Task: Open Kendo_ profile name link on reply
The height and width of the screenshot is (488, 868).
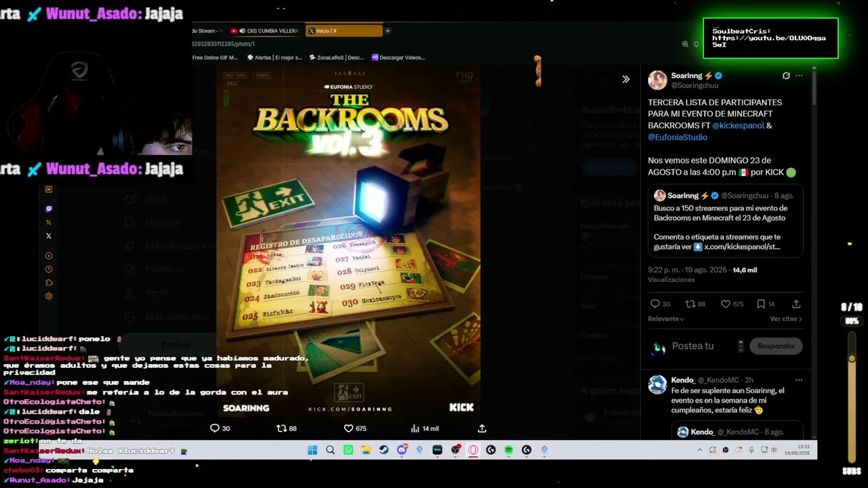Action: point(683,380)
